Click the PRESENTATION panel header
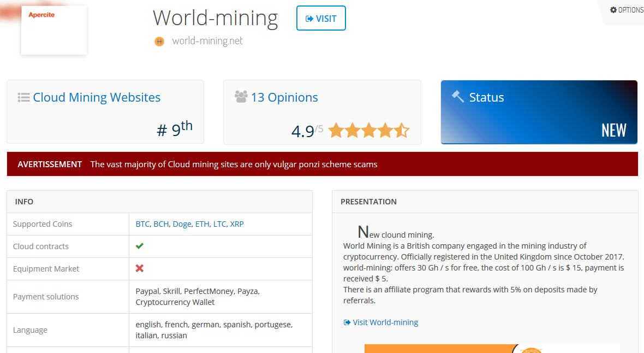644x353 pixels. [x=485, y=202]
